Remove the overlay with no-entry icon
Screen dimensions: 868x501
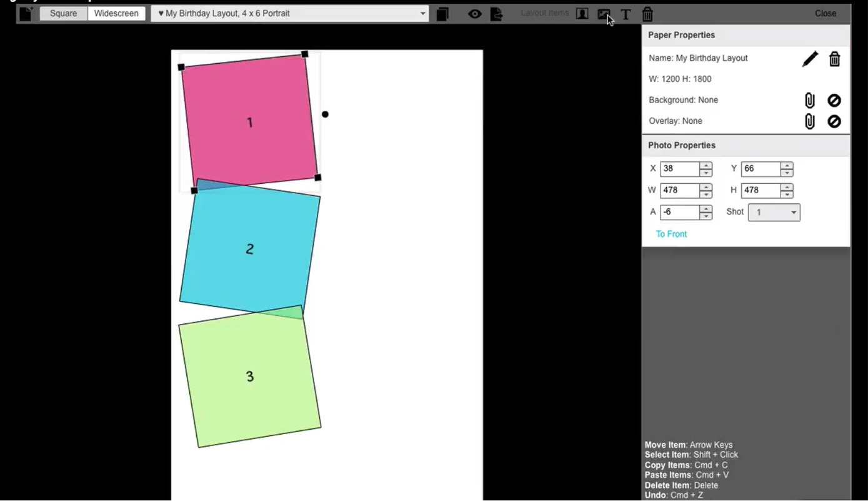coord(834,121)
